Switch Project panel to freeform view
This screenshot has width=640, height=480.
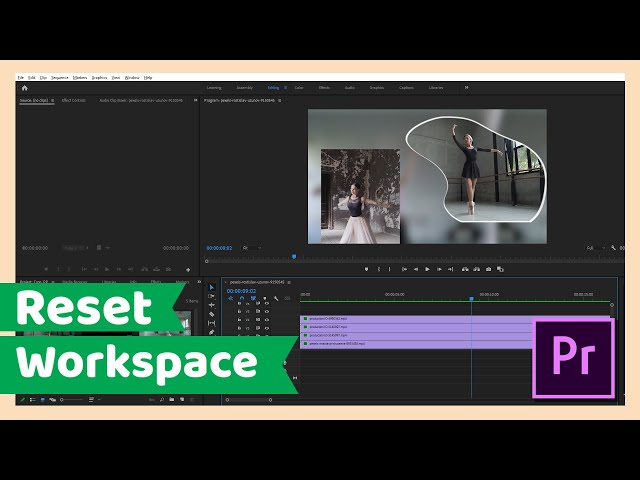tap(52, 400)
